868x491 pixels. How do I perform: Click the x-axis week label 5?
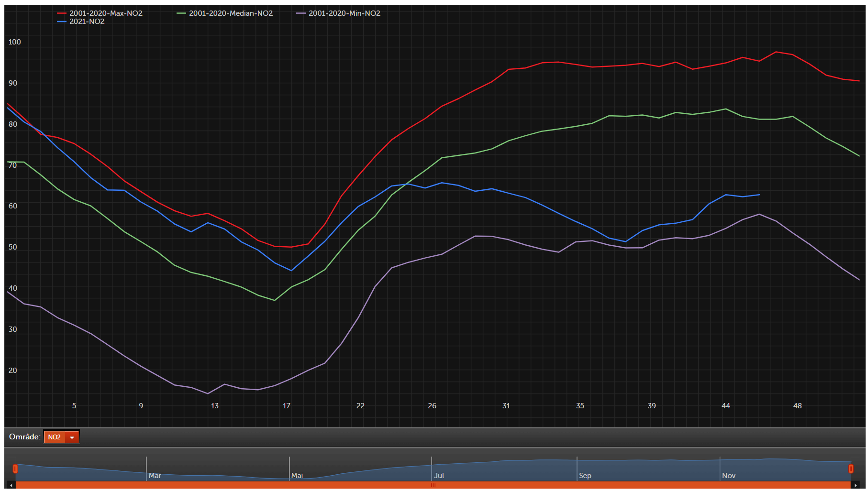point(74,406)
